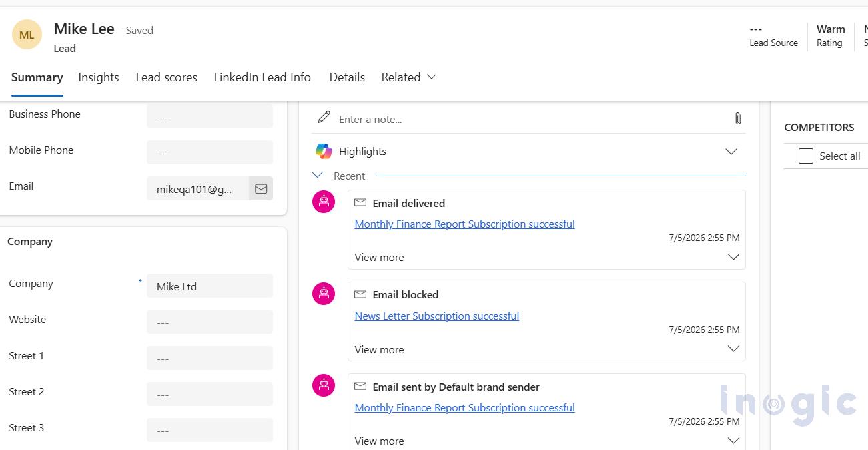Open the Lead scores tab
868x450 pixels.
click(x=167, y=77)
